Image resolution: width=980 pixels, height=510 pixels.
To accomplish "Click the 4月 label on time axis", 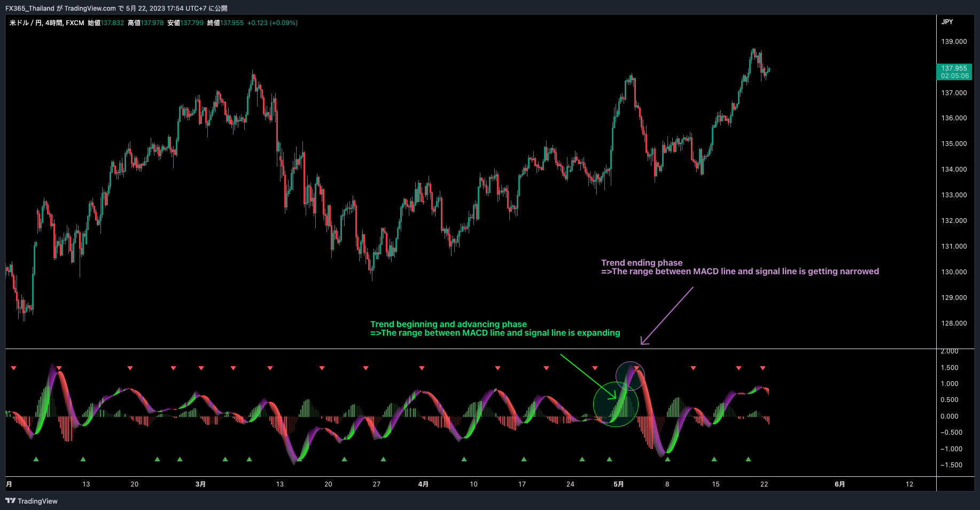I will click(x=423, y=484).
